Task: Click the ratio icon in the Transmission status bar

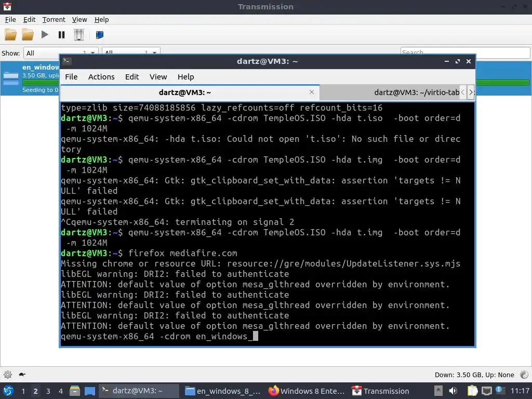Action: [524, 375]
